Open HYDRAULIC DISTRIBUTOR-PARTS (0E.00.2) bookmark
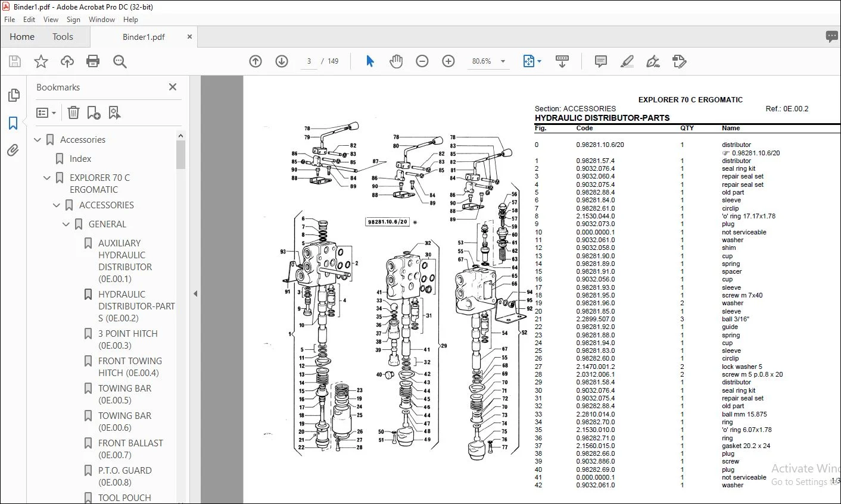Image resolution: width=841 pixels, height=504 pixels. pyautogui.click(x=136, y=306)
